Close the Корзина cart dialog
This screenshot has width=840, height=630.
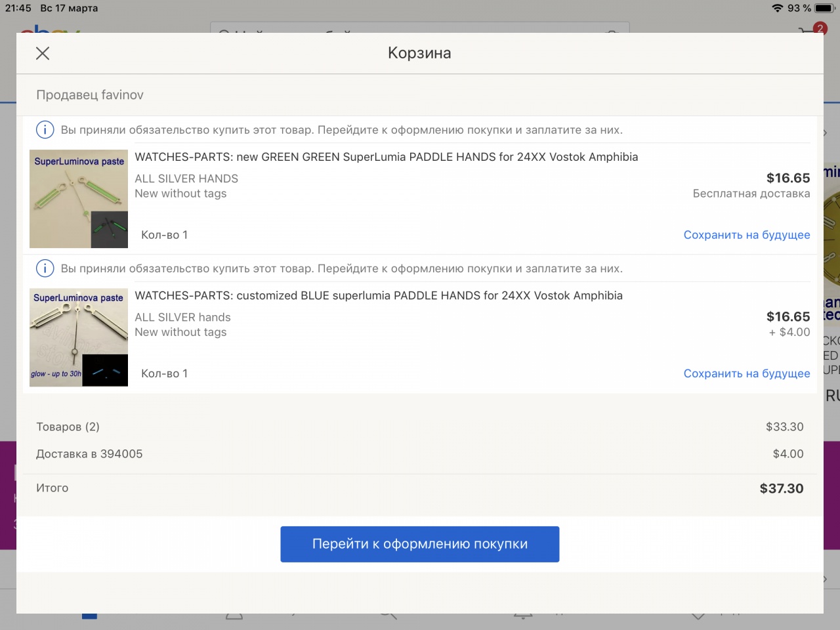pos(43,53)
